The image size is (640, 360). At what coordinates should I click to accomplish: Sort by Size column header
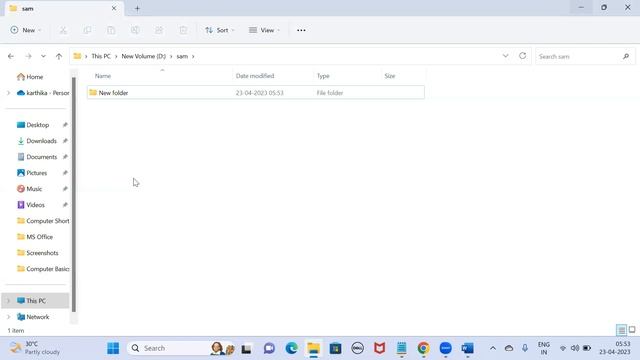point(390,76)
